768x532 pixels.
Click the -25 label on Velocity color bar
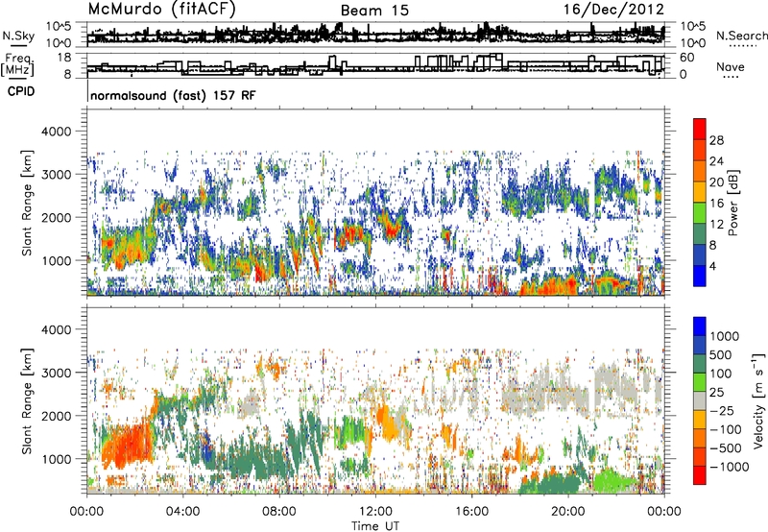point(722,411)
